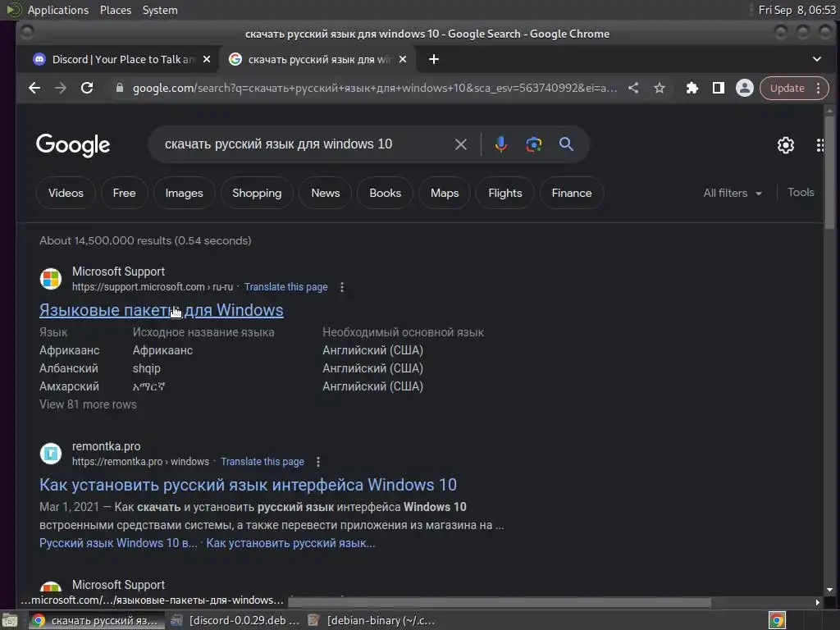The height and width of the screenshot is (630, 840).
Task: Open the Chrome profile avatar
Action: [x=745, y=88]
